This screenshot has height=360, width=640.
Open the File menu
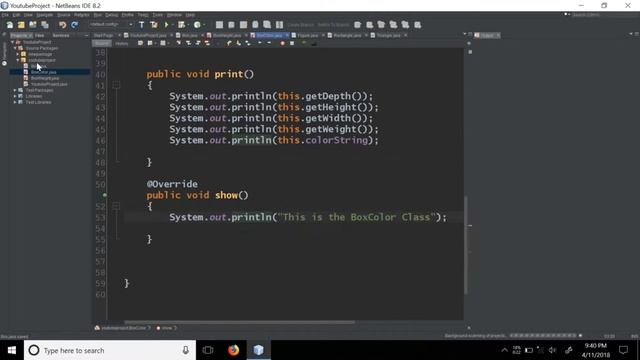coord(5,15)
